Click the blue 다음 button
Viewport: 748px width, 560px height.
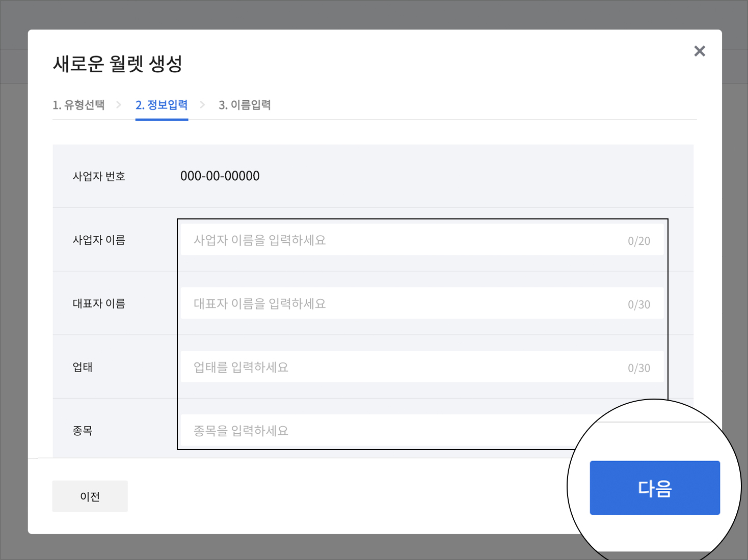coord(654,488)
